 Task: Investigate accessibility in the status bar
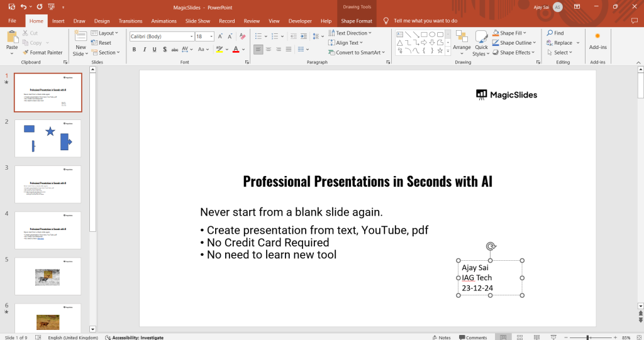135,337
